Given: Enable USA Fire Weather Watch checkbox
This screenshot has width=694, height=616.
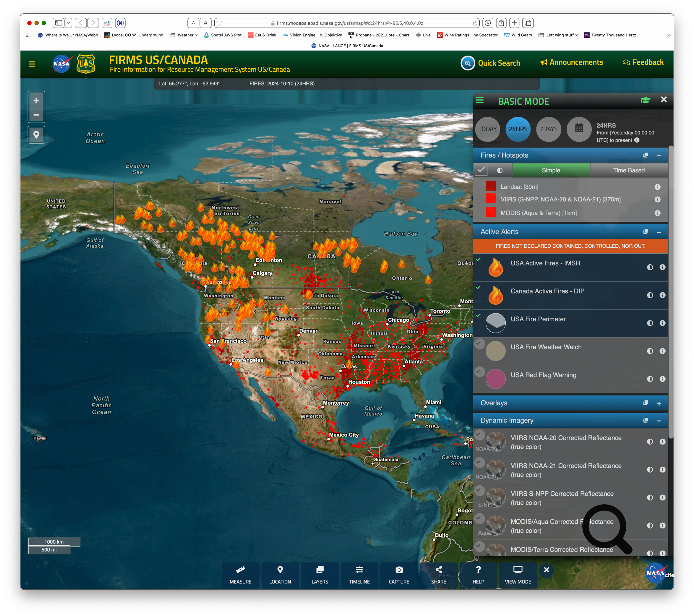Looking at the screenshot, I should point(479,344).
